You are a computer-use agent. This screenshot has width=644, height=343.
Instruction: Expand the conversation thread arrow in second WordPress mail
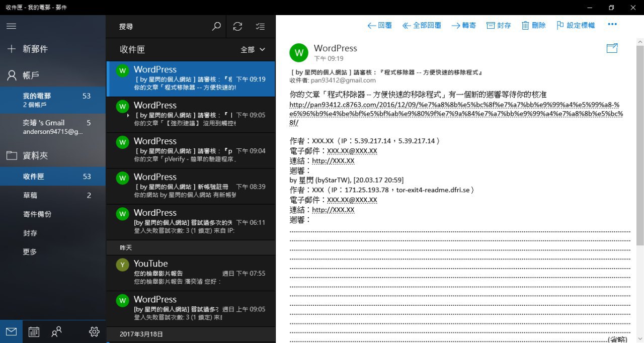click(128, 116)
